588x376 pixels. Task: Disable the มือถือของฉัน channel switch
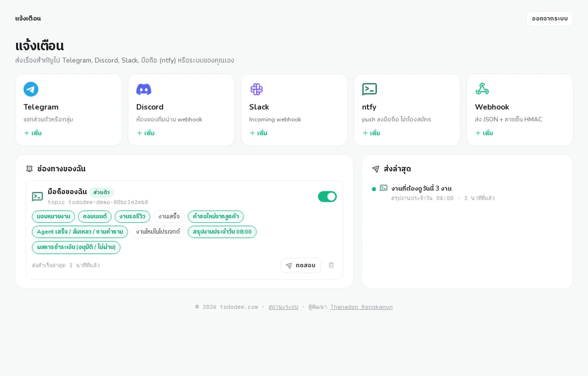[x=327, y=196]
